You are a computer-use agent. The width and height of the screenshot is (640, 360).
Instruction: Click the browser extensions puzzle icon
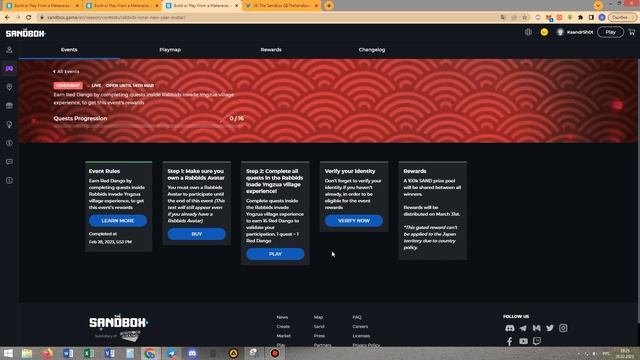coord(580,18)
